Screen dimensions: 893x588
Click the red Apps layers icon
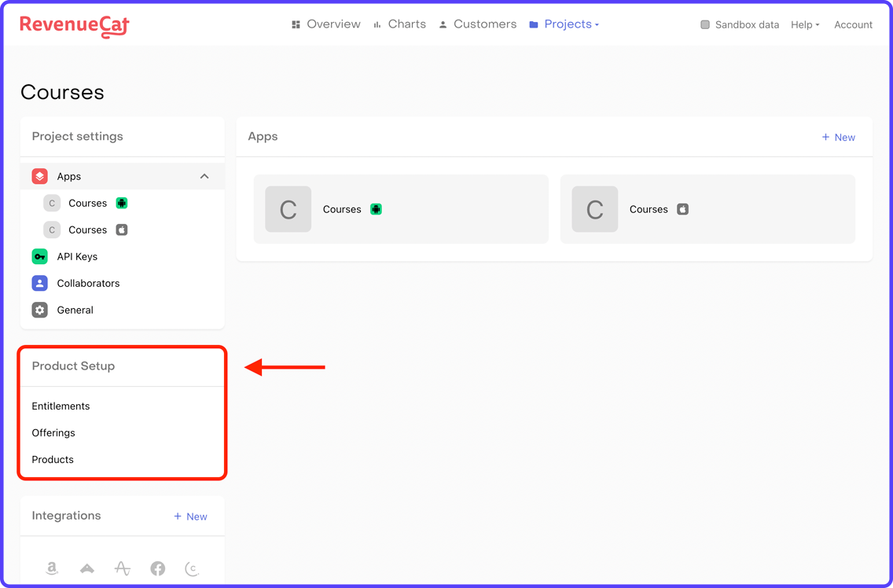(x=39, y=177)
